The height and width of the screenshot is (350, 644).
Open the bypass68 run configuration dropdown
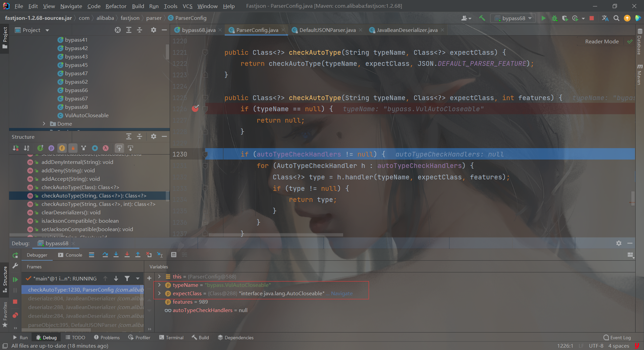pos(513,18)
